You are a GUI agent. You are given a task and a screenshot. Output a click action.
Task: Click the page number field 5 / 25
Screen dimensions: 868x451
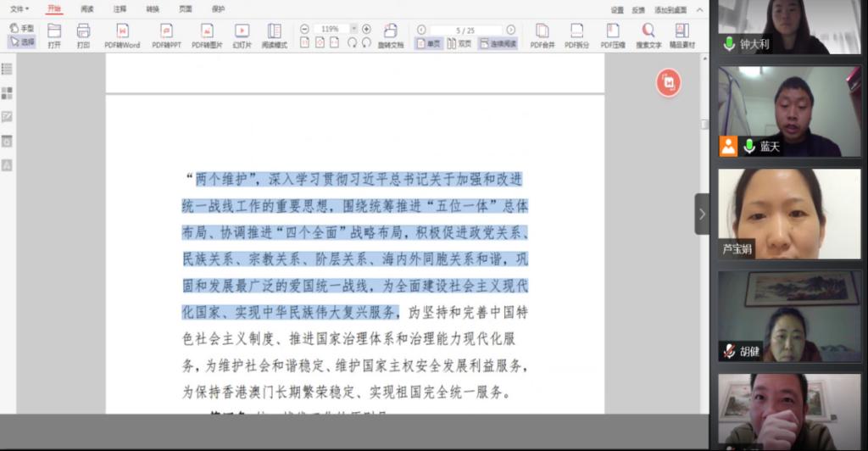465,30
